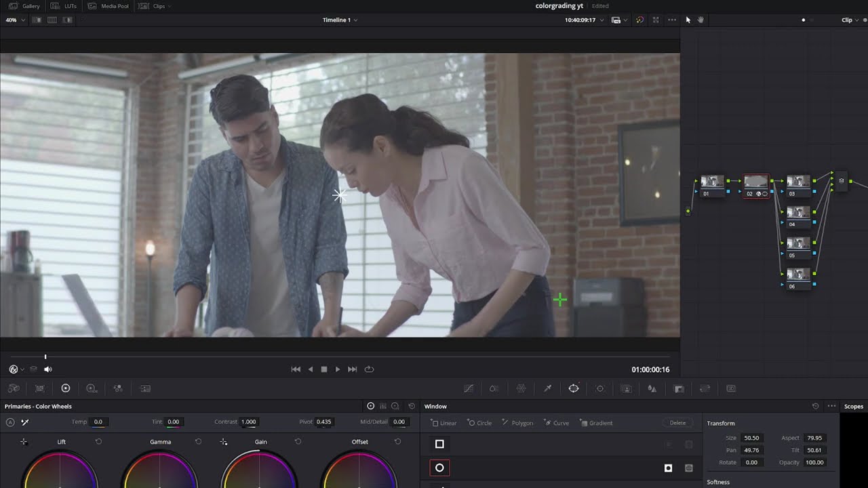
Task: Open the 3D stereoscopic palette icon
Action: coord(731,388)
